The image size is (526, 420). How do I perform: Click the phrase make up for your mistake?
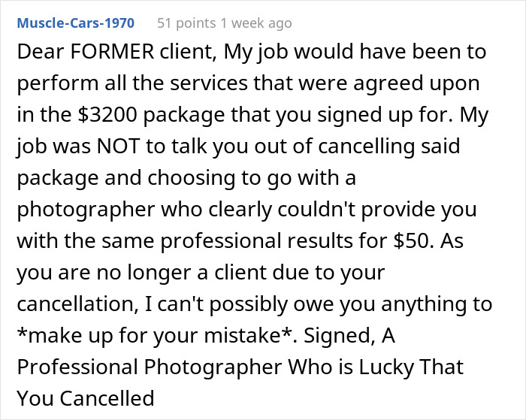[154, 336]
